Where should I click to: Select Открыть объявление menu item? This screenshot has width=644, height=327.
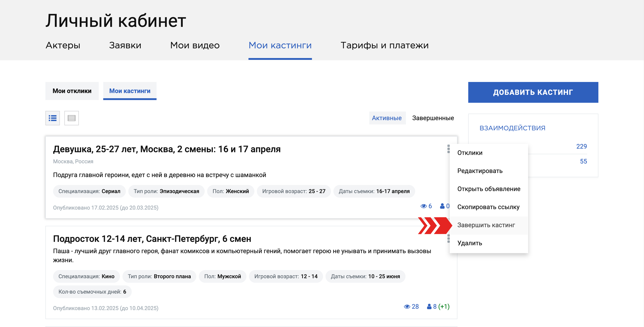[x=489, y=189]
